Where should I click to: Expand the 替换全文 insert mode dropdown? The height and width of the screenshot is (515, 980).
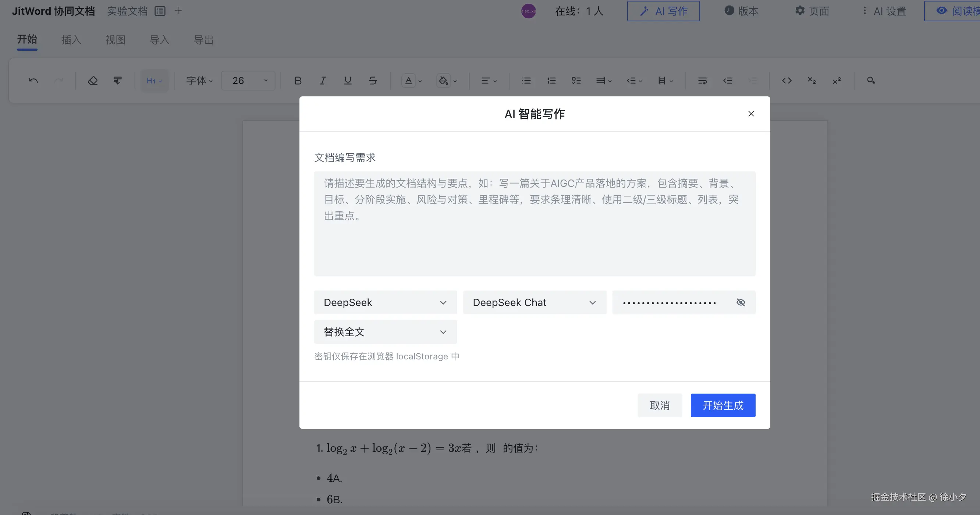pyautogui.click(x=385, y=332)
